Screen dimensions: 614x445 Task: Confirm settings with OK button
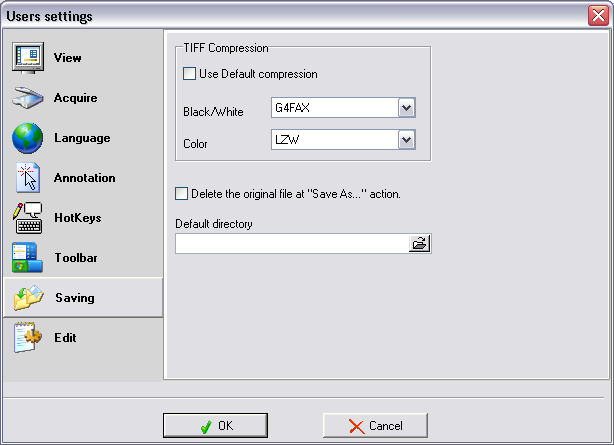[215, 425]
